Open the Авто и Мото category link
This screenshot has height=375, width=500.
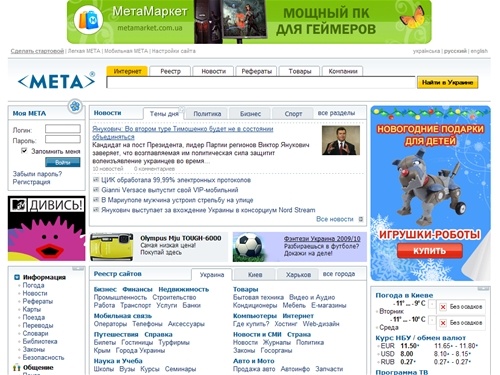(x=254, y=361)
